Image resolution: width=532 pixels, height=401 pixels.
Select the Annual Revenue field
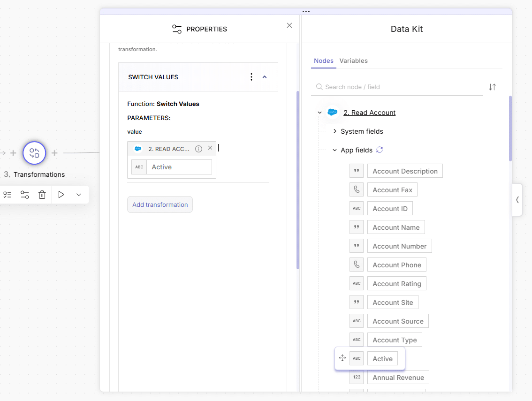398,377
